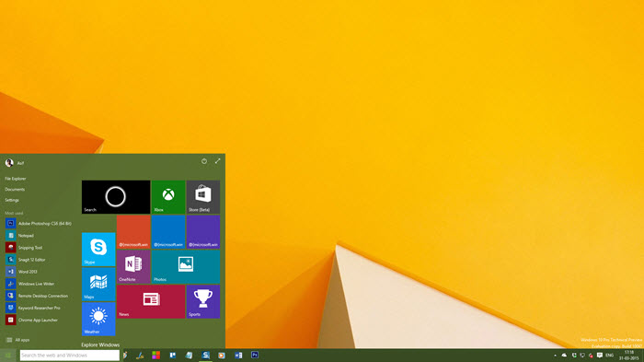
Task: Open the News tile
Action: click(151, 301)
